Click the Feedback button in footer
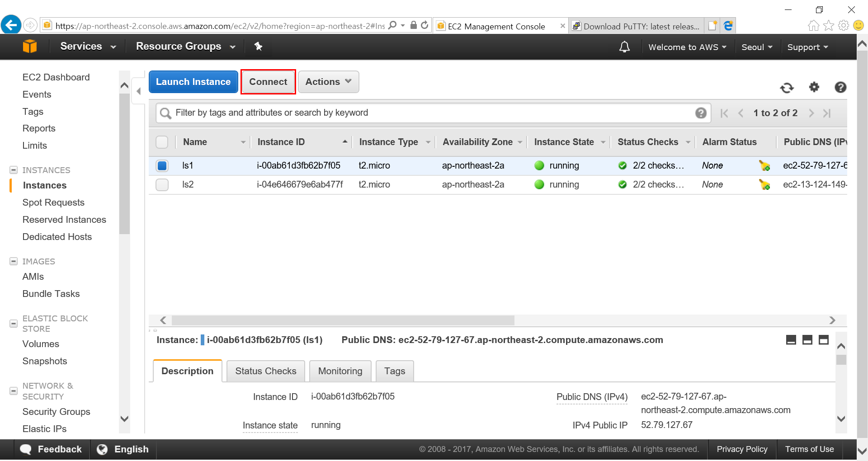868x461 pixels. (52, 449)
